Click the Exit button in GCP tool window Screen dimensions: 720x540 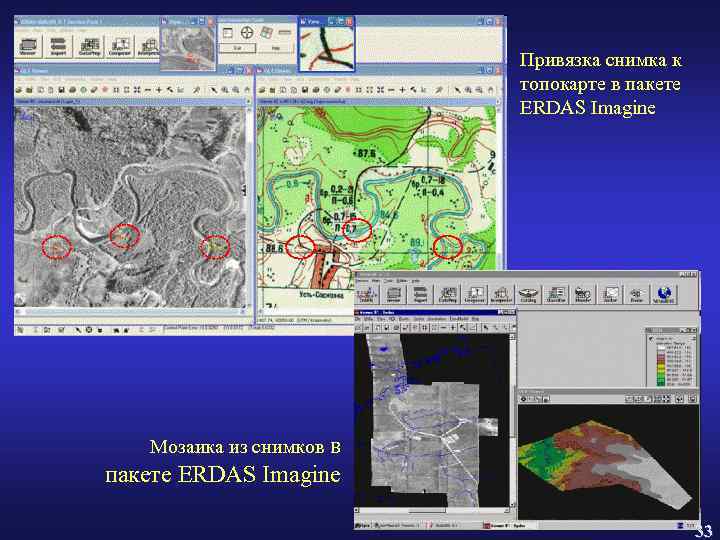coord(237,48)
